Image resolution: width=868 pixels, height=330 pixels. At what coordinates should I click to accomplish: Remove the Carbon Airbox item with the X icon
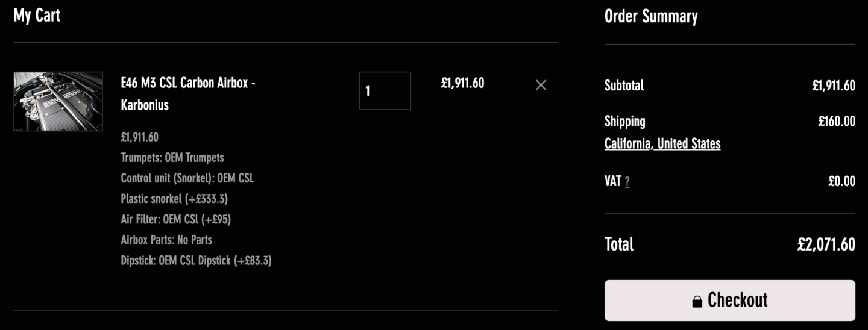[541, 85]
